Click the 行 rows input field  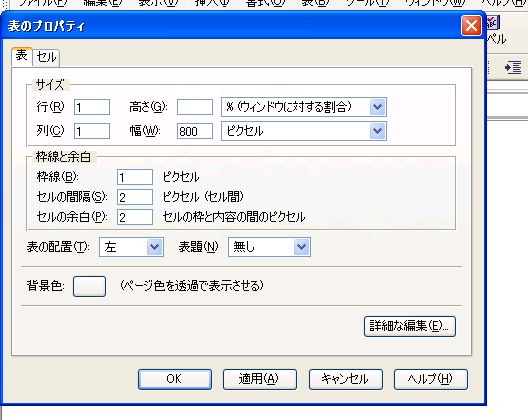92,107
